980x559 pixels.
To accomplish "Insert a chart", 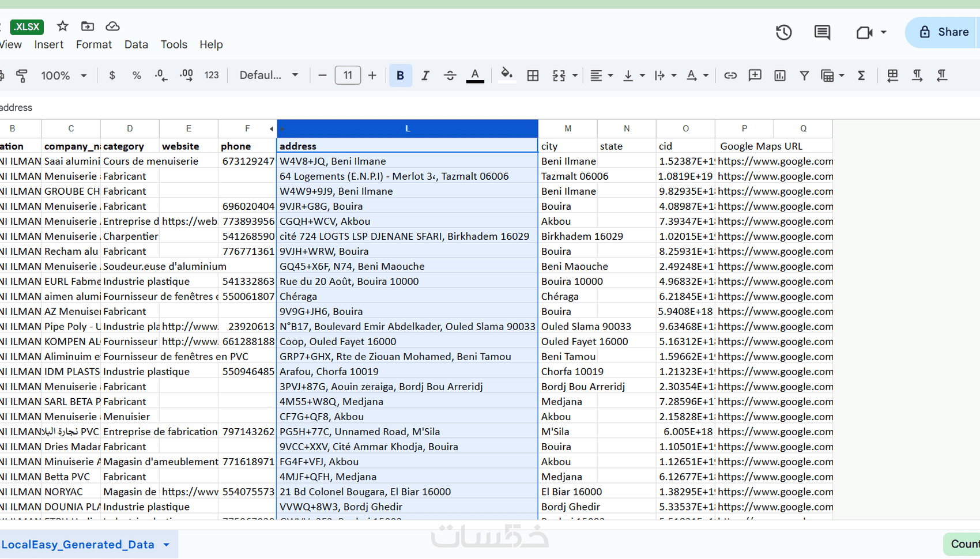I will point(780,75).
